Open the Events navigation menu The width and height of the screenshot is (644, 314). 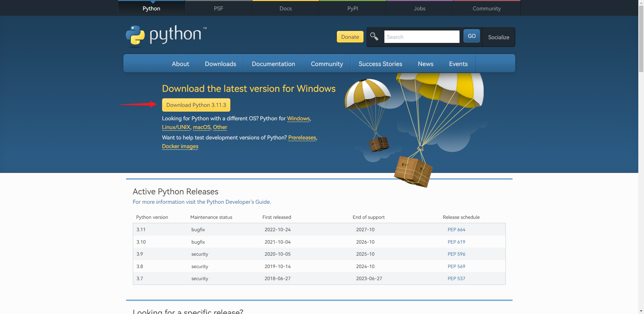click(x=458, y=64)
